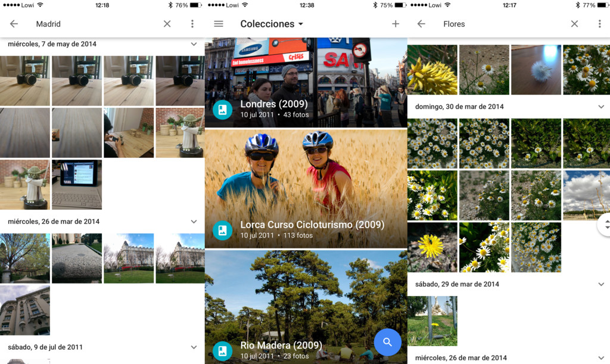
Task: Open the hamburger menu in Colecciones
Action: 219,24
